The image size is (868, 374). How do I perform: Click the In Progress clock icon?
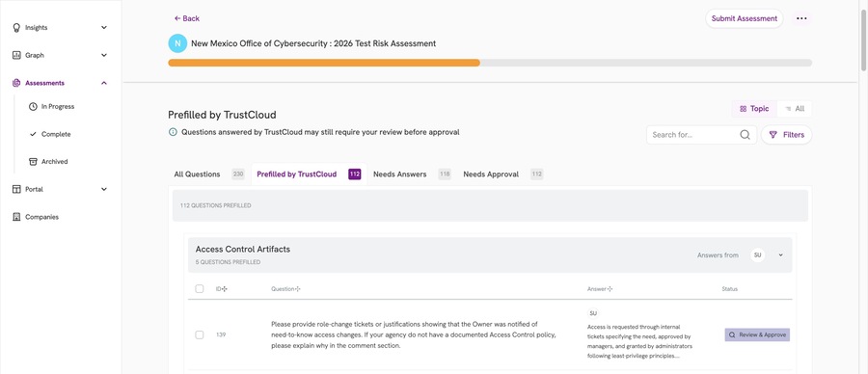[33, 106]
